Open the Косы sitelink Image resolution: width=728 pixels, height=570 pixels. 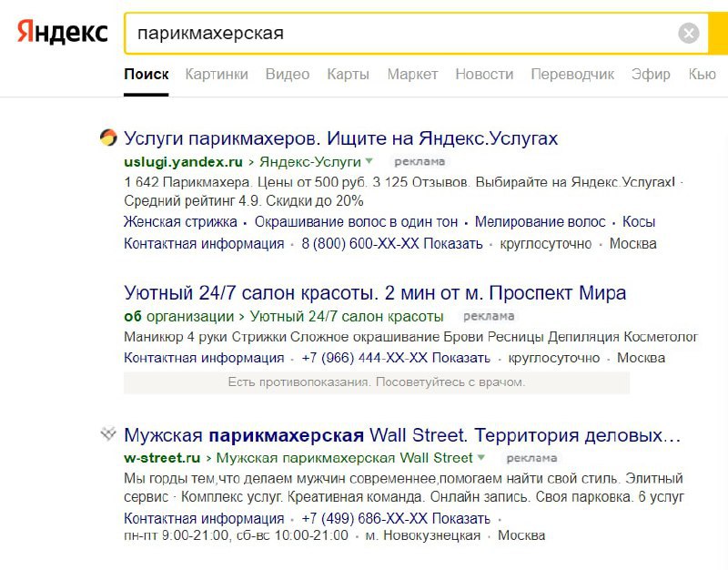click(639, 221)
